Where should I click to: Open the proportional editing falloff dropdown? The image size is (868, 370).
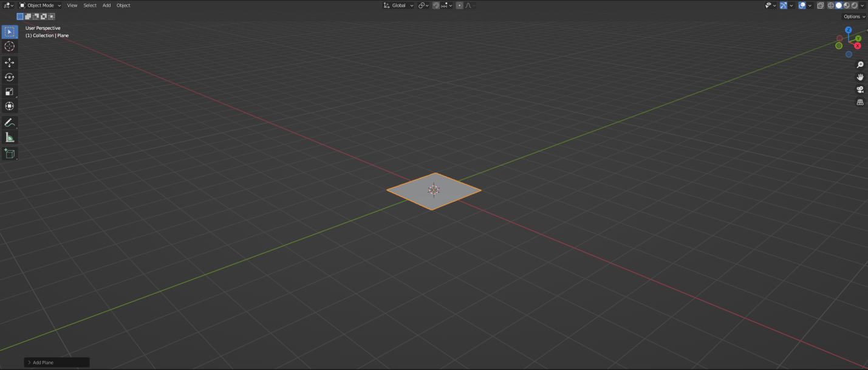(470, 5)
